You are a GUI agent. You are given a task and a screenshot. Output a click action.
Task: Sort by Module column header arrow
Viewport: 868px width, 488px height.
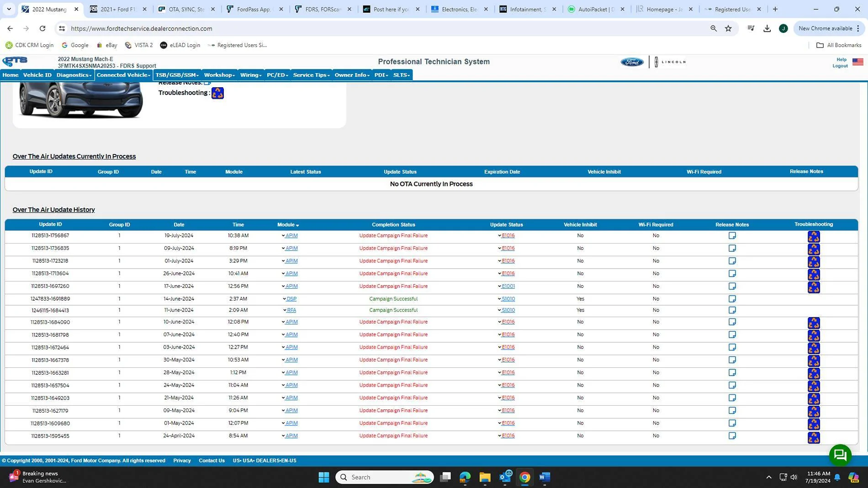point(297,225)
